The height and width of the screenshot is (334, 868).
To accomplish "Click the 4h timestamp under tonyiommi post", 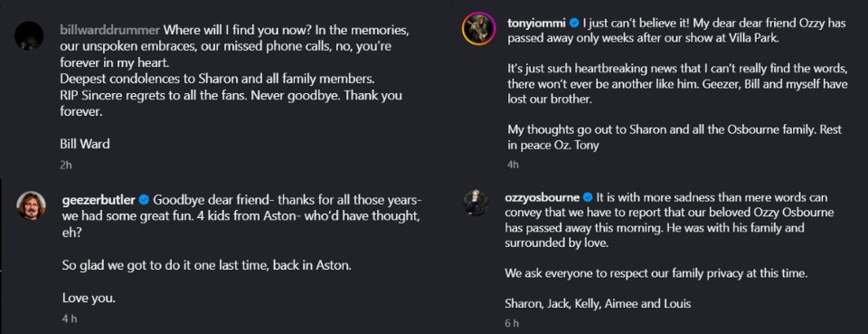I will pyautogui.click(x=514, y=165).
